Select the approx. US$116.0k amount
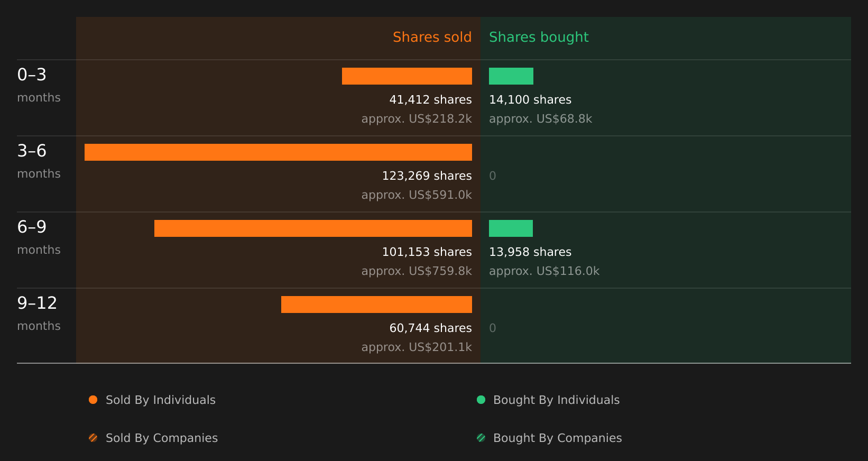The height and width of the screenshot is (461, 868). [544, 271]
